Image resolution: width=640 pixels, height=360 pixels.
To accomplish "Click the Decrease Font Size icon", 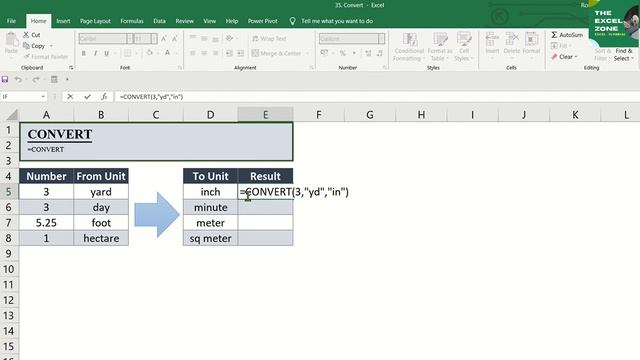I will click(x=175, y=39).
